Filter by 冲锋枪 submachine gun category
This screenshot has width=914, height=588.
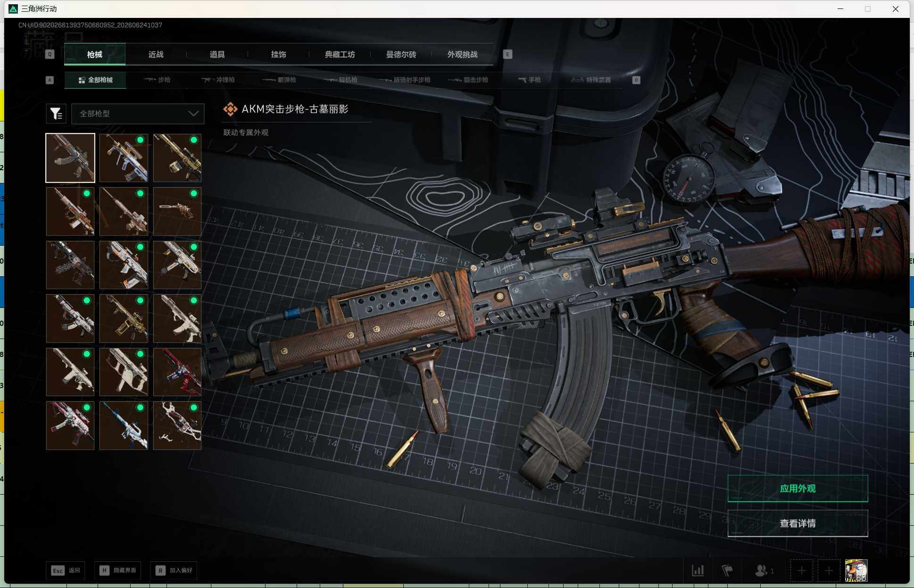(x=218, y=80)
